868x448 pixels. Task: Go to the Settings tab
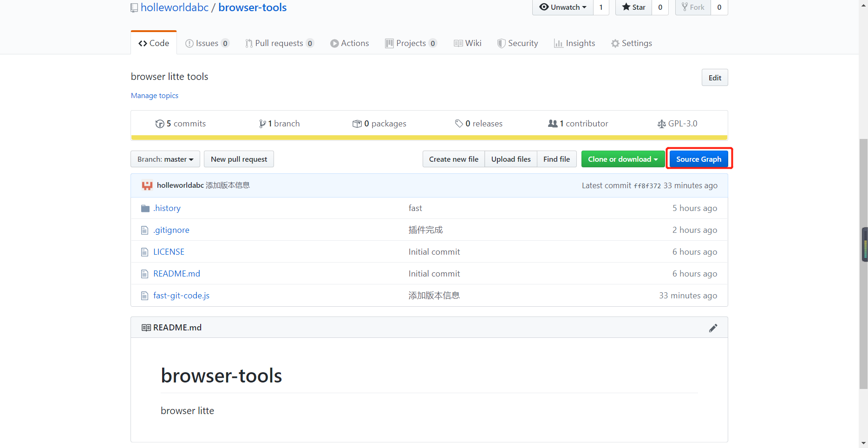(631, 43)
